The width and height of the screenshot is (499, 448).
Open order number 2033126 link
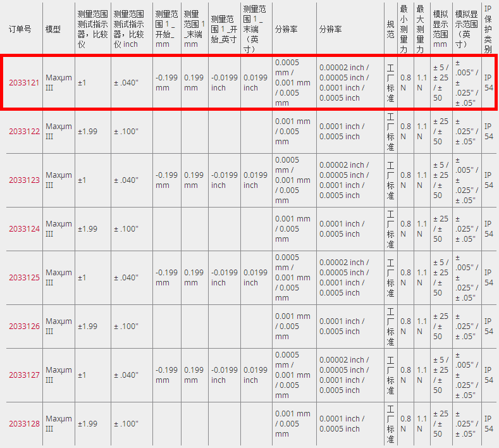pyautogui.click(x=24, y=327)
